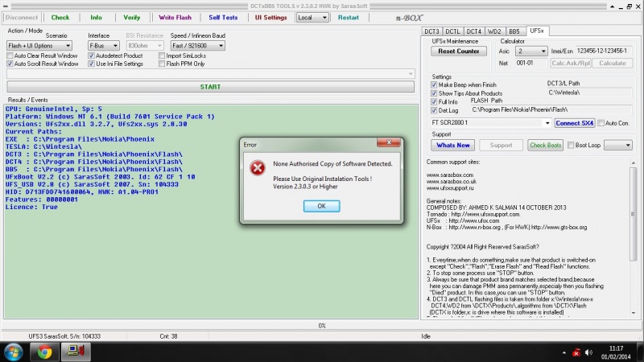Enable Import SimLocks checkbox
The image size is (644, 362).
(162, 56)
